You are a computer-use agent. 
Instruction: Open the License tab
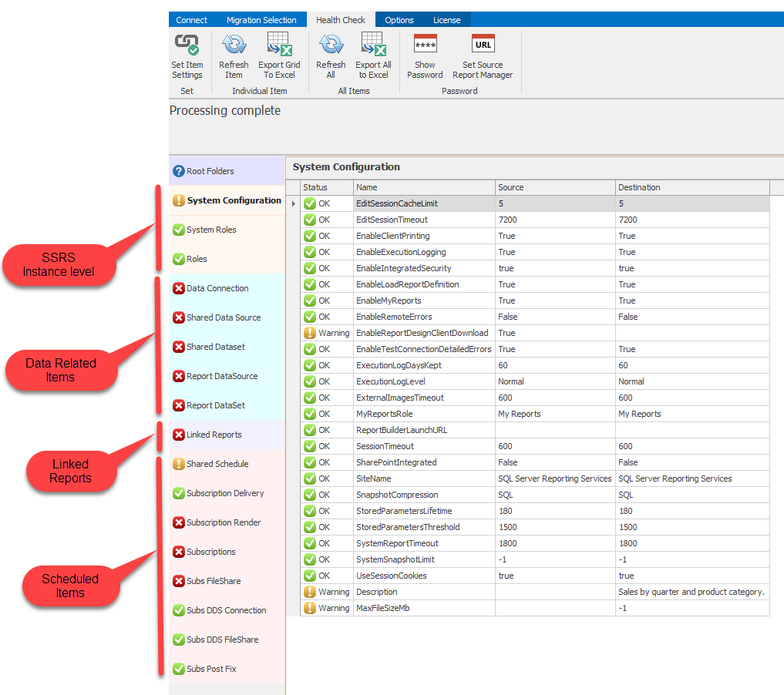(x=446, y=20)
